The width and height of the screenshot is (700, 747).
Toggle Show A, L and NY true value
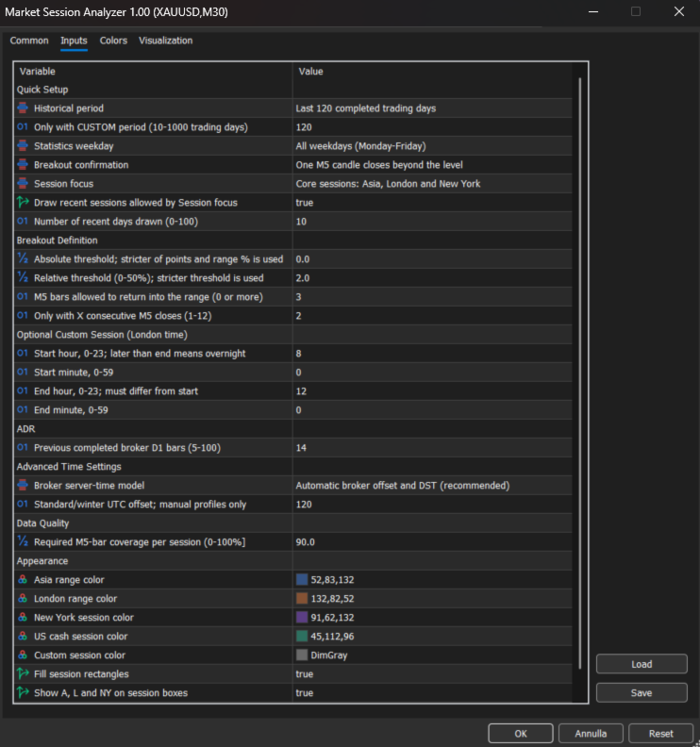(432, 692)
